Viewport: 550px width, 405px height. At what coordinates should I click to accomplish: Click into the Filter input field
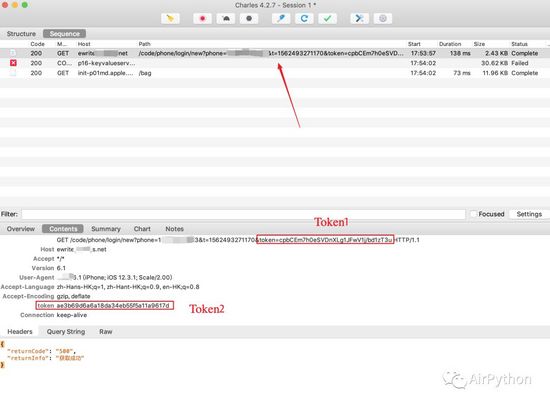click(x=243, y=214)
